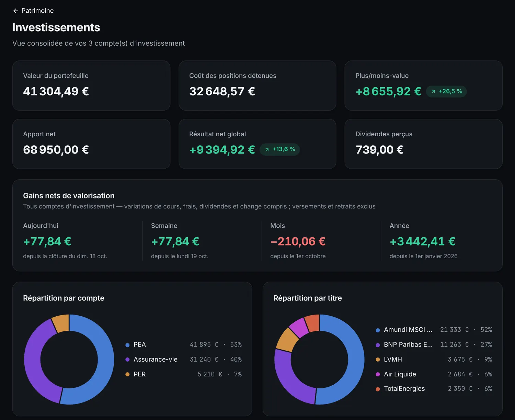Click the Résultat net global amount +9 394,92 €
Viewport: 515px width, 420px height.
222,150
